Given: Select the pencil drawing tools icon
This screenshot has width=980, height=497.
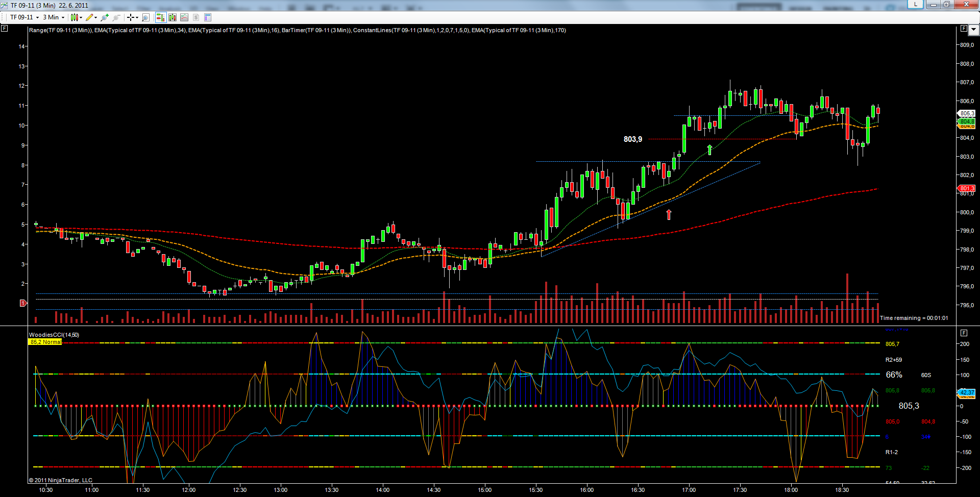Looking at the screenshot, I should pyautogui.click(x=90, y=17).
